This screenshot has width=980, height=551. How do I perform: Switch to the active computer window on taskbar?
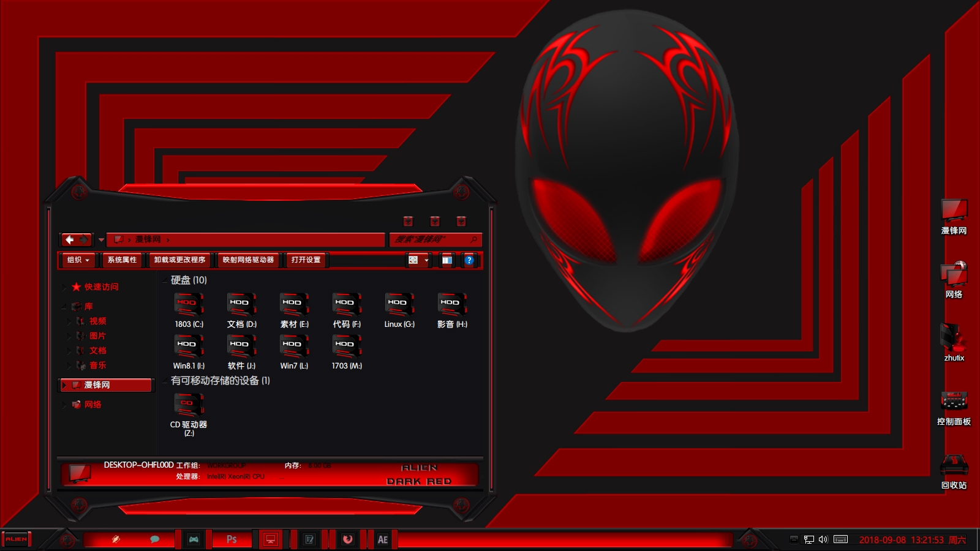click(270, 539)
